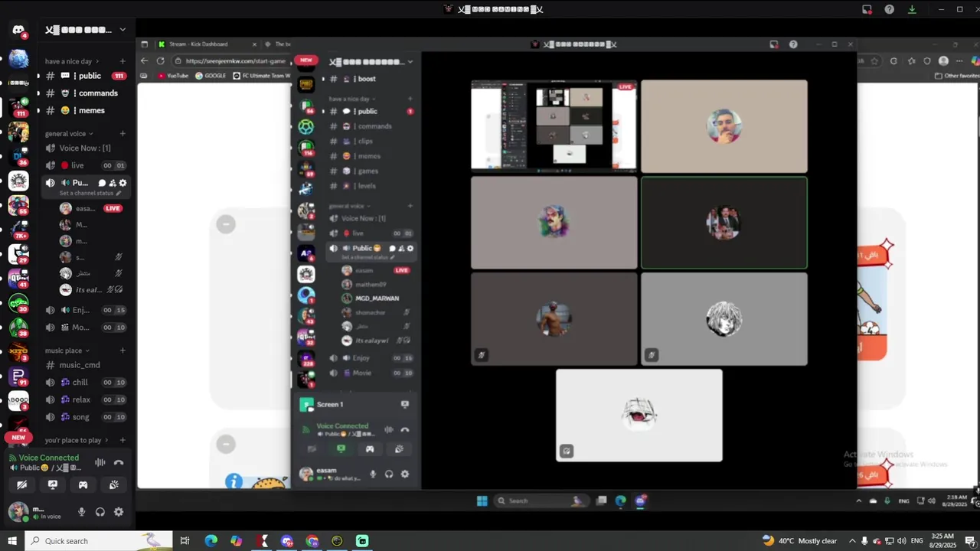Screen dimensions: 980x551
Task: Add channel to 'music place' category
Action: pyautogui.click(x=122, y=350)
